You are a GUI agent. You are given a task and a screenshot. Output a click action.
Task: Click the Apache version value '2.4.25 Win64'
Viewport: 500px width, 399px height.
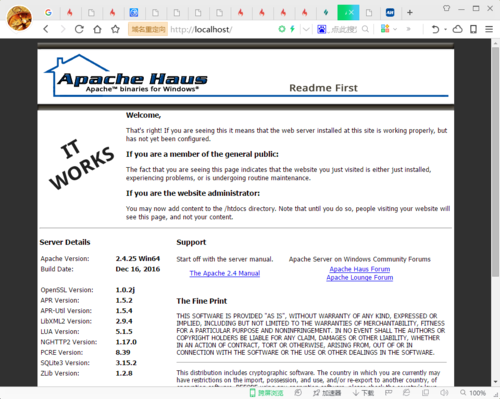point(138,259)
